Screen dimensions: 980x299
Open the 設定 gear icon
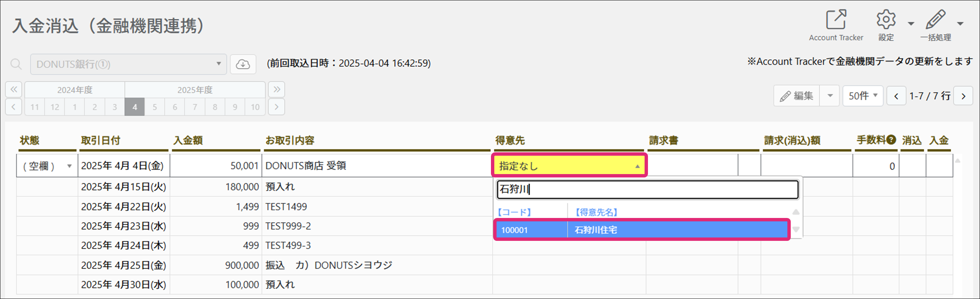point(886,20)
